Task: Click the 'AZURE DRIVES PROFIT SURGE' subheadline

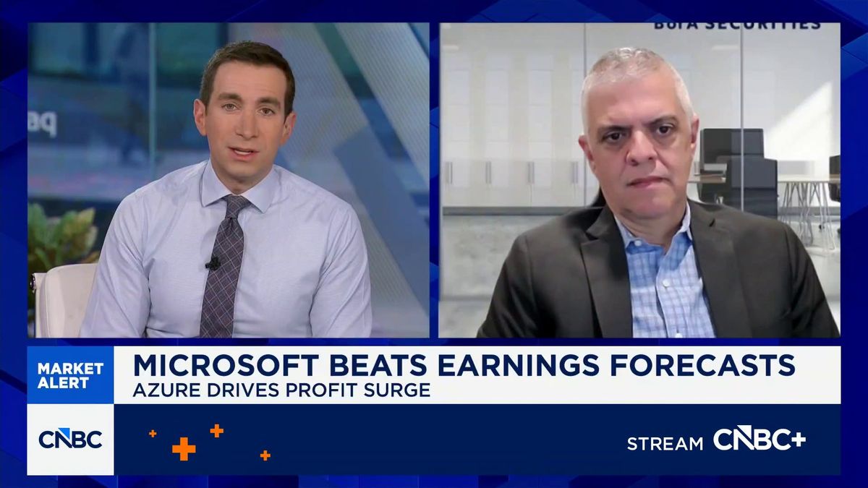Action: tap(281, 391)
